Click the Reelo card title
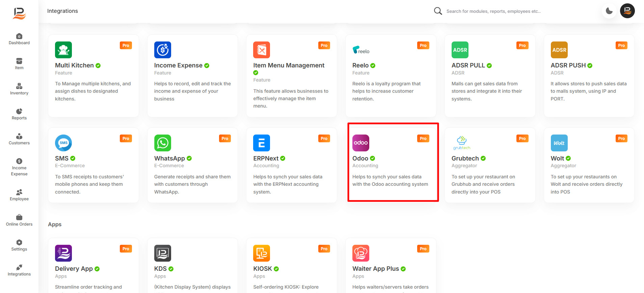 360,65
